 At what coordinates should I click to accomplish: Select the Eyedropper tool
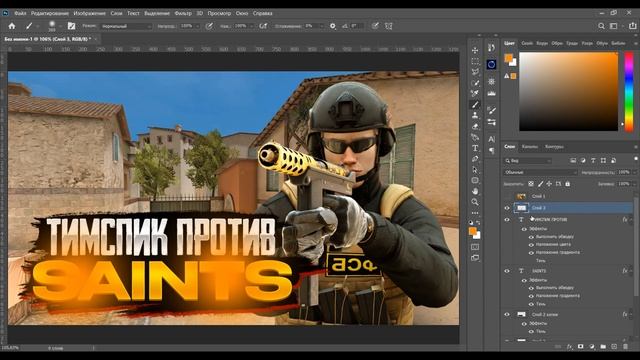475,93
